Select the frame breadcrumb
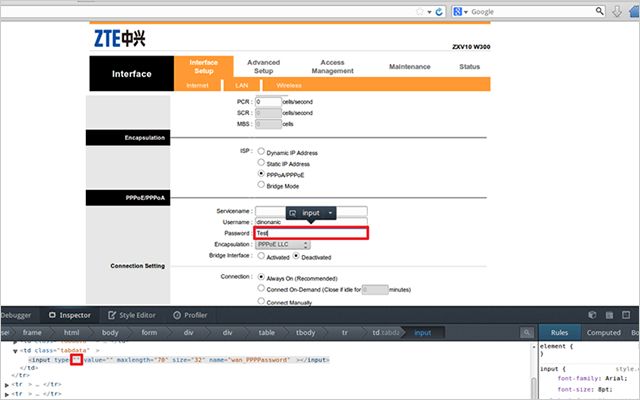Viewport: 640px width, 400px height. click(32, 333)
